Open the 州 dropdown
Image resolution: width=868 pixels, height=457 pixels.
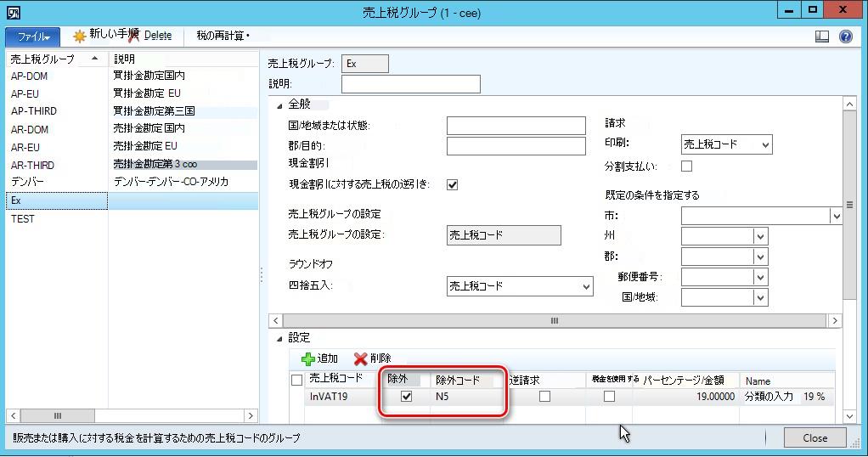click(x=761, y=236)
